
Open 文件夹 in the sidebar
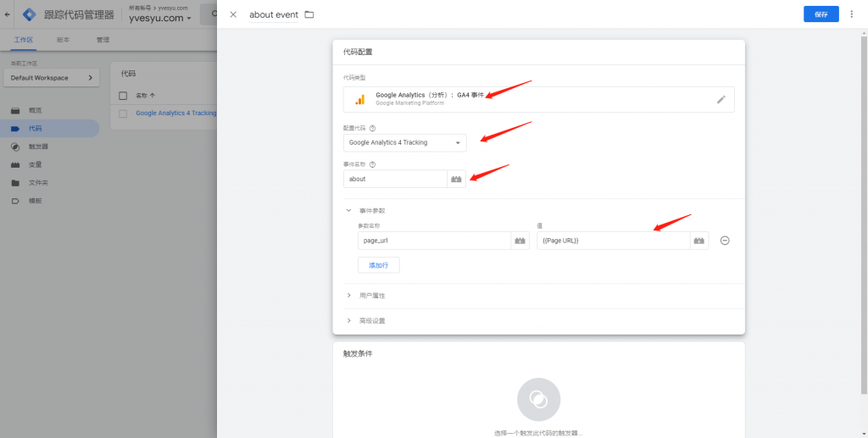(38, 183)
